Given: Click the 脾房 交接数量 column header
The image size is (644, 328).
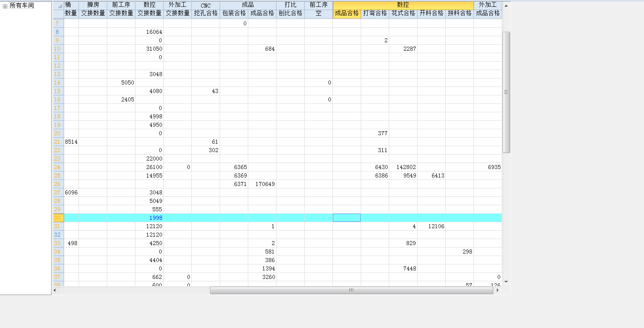Looking at the screenshot, I should click(x=93, y=13).
